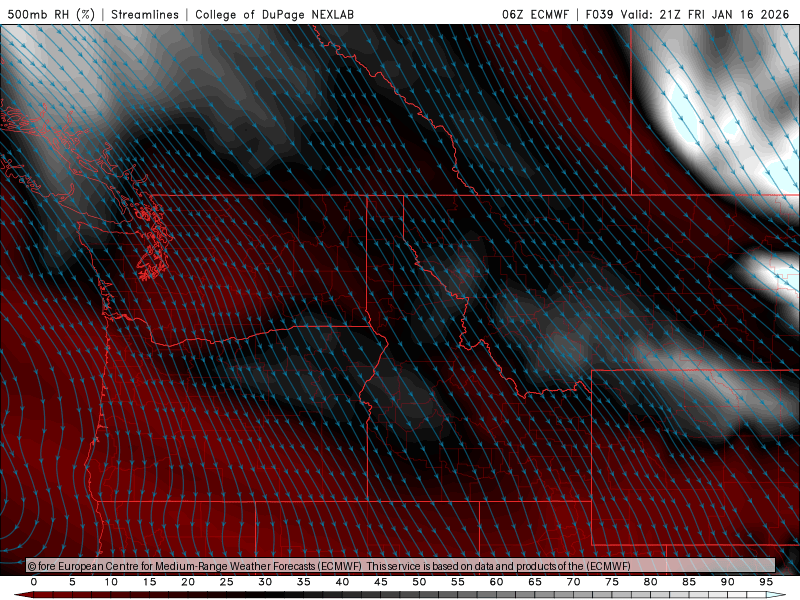Click the '50' value on the color scale
This screenshot has height=600, width=800.
tap(419, 582)
